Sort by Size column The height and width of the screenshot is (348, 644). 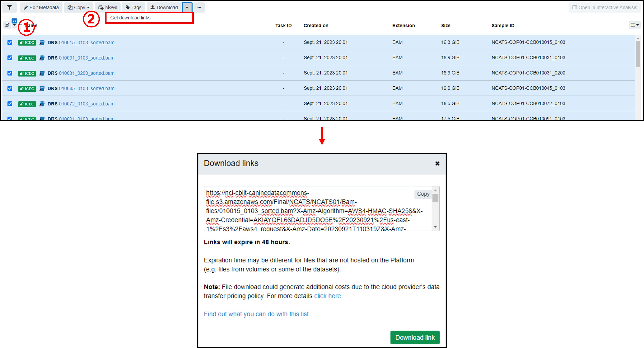coord(446,26)
